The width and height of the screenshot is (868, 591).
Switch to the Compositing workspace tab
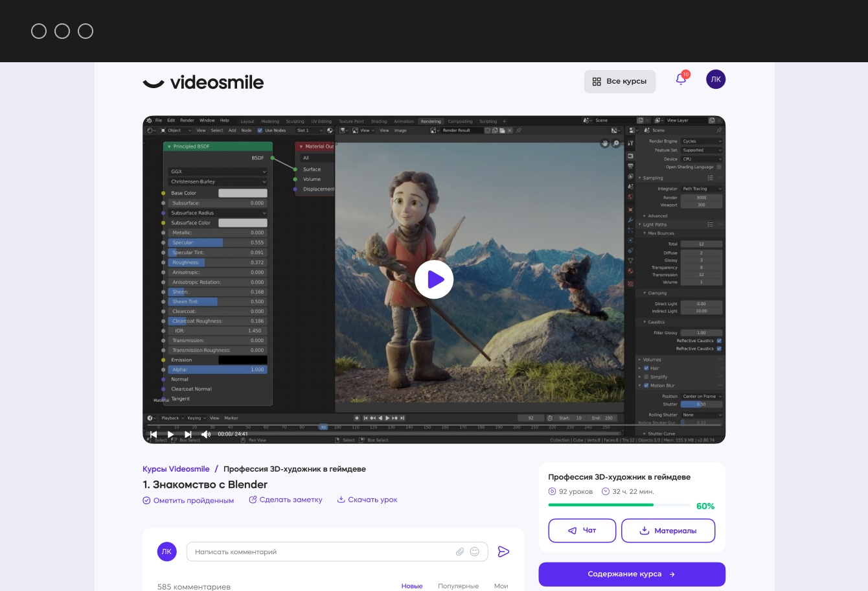pyautogui.click(x=461, y=121)
